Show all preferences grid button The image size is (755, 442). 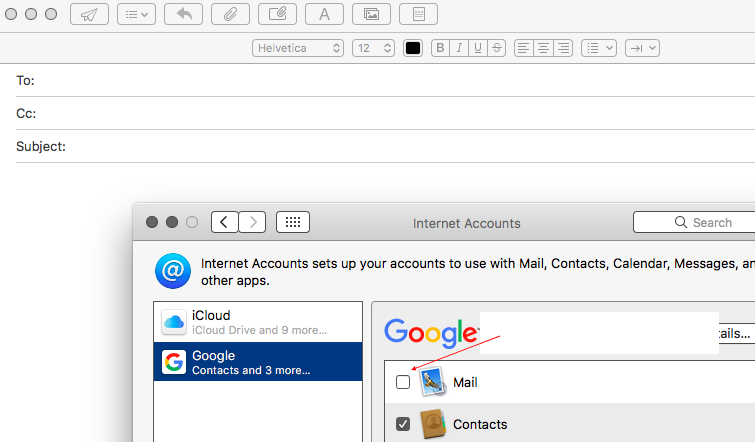(293, 222)
